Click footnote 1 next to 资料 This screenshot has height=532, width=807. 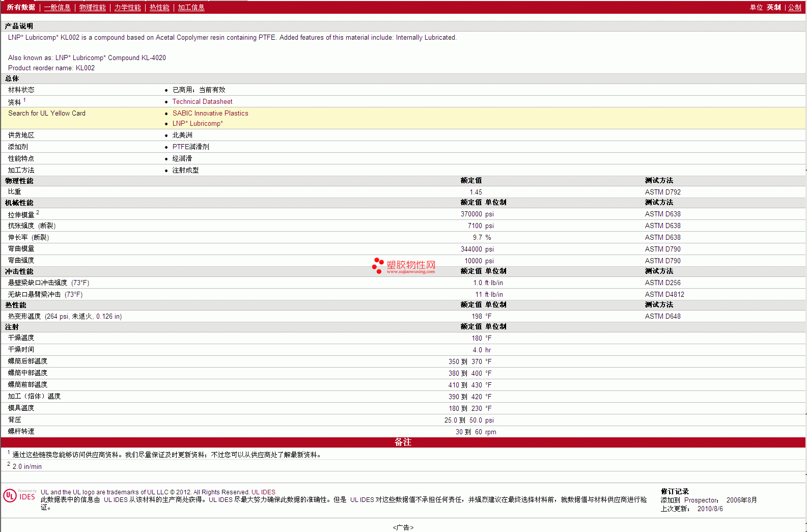pos(24,100)
